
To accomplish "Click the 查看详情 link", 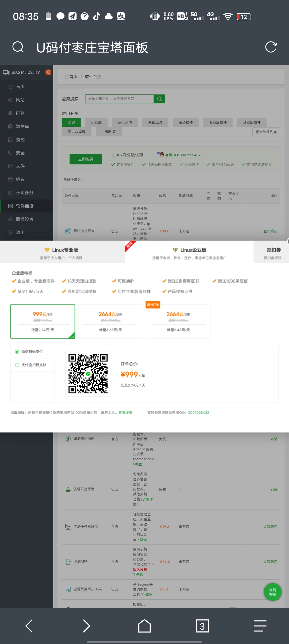I will (x=125, y=412).
